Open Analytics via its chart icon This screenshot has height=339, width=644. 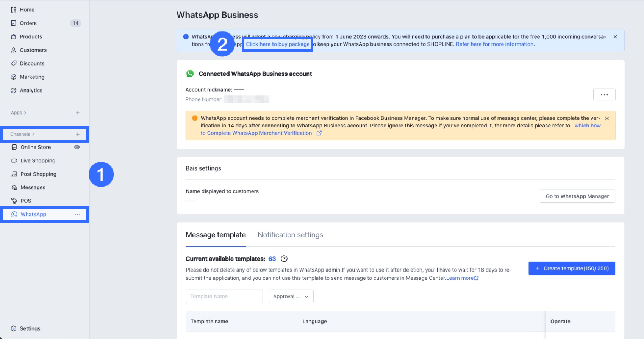pos(14,90)
